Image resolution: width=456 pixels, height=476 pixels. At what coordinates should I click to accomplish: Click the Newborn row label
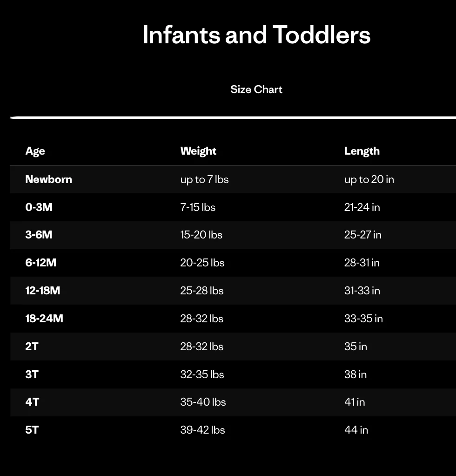pos(48,179)
